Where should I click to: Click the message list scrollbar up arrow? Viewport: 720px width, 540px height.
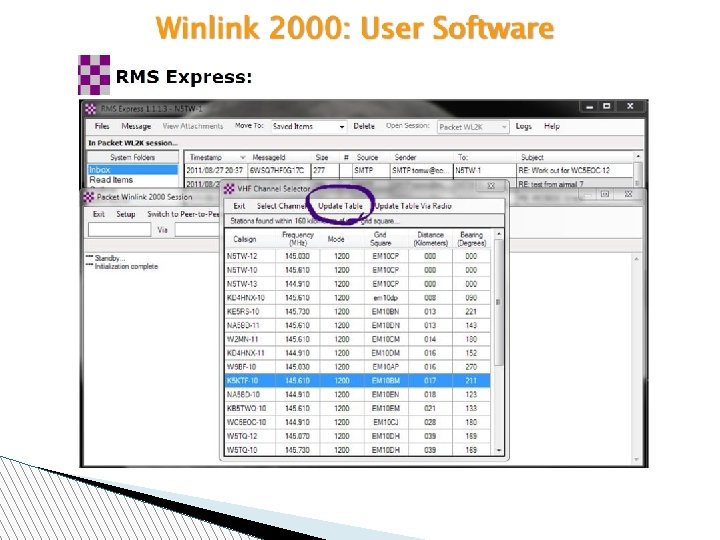(638, 157)
